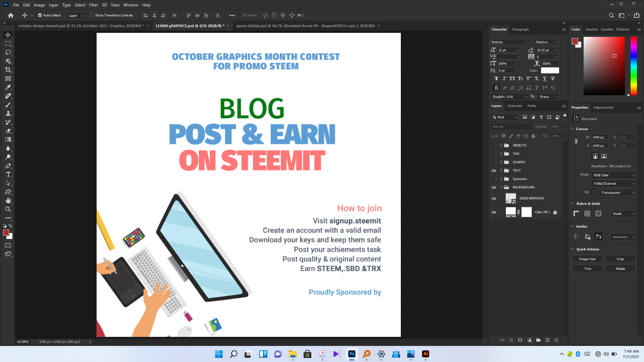Viewport: 644px width, 362px height.
Task: Switch to the Adjustments tab
Action: point(603,108)
